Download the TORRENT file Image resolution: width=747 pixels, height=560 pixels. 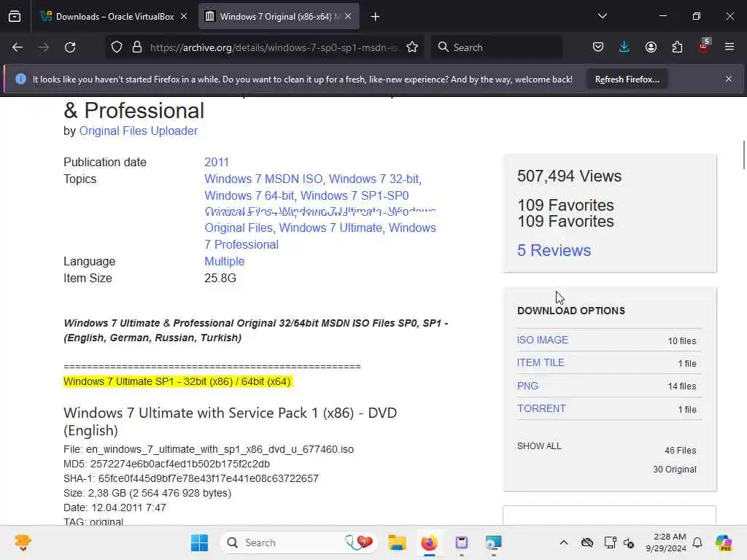tap(541, 408)
